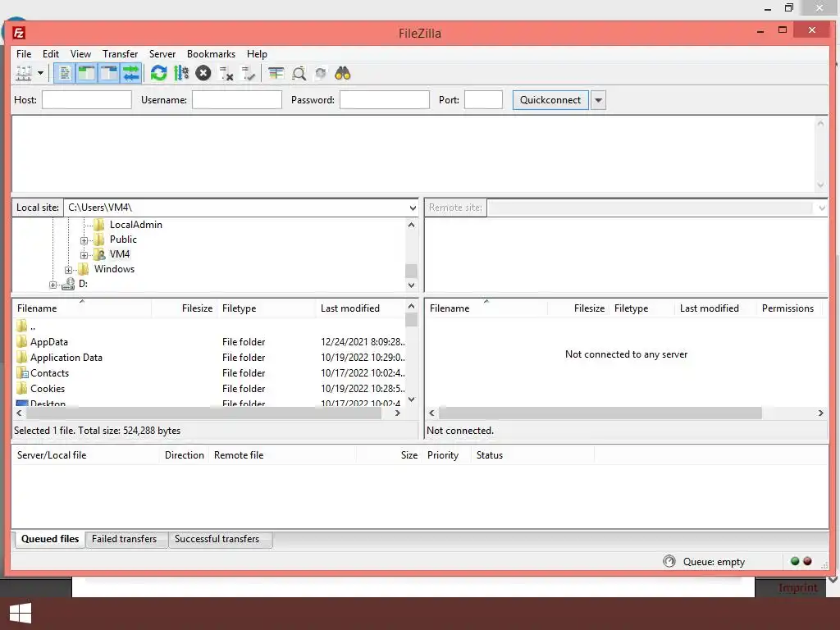The image size is (840, 630).
Task: Search files with binoculars icon
Action: point(343,73)
